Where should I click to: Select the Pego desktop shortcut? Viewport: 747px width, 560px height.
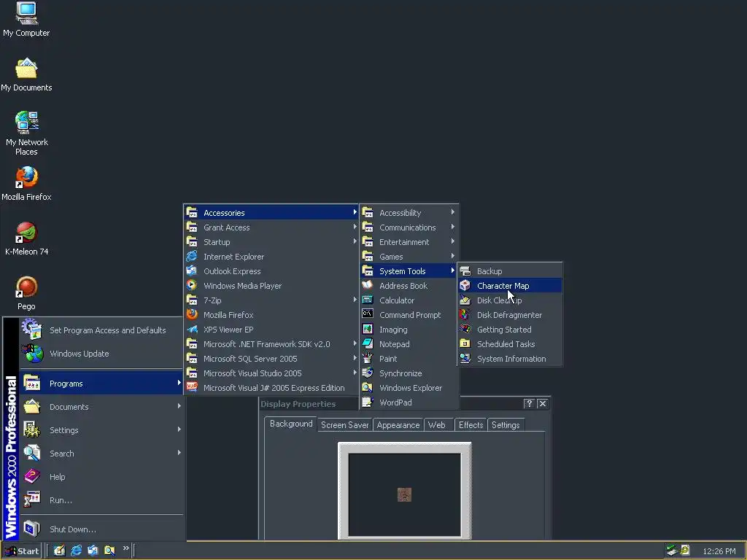26,293
